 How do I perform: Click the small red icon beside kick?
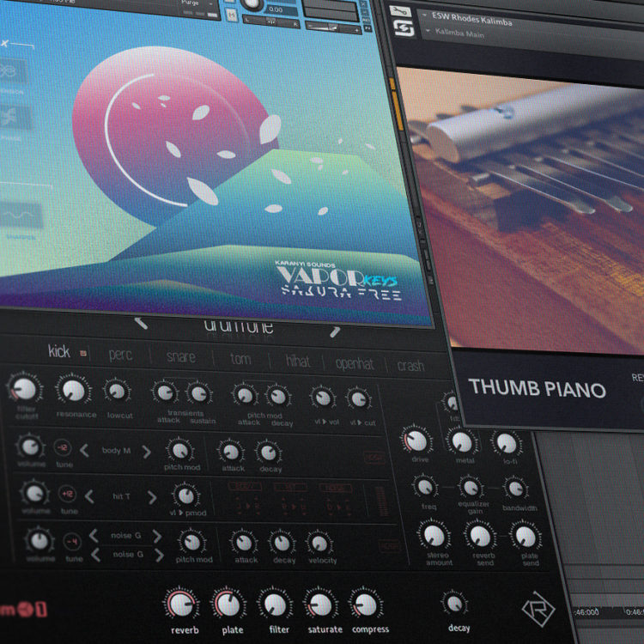click(83, 353)
